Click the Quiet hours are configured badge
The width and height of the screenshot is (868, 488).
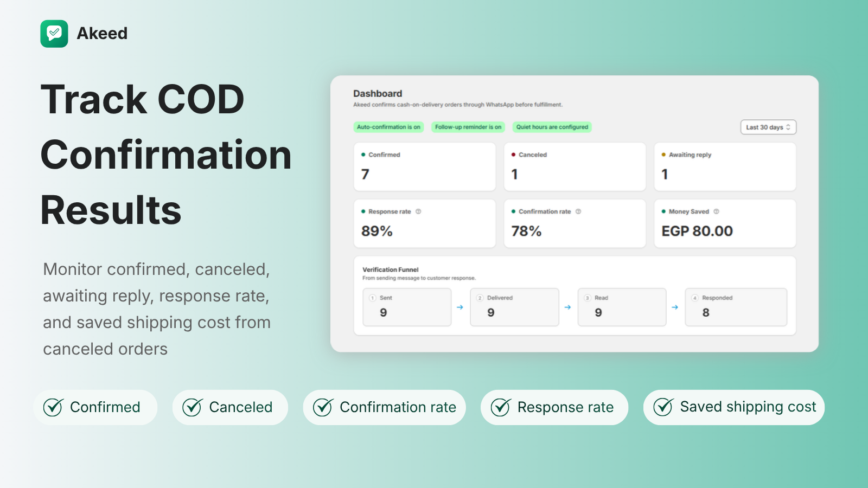(552, 127)
